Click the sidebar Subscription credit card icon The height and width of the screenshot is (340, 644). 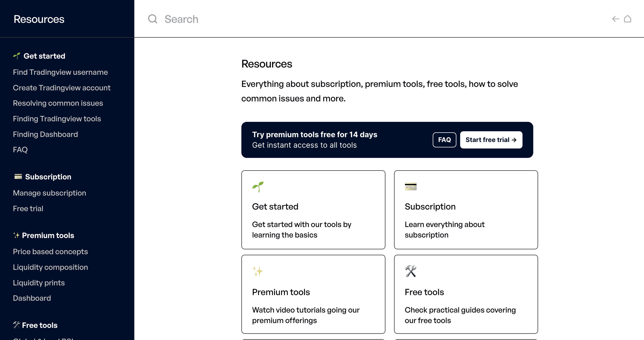(x=18, y=176)
